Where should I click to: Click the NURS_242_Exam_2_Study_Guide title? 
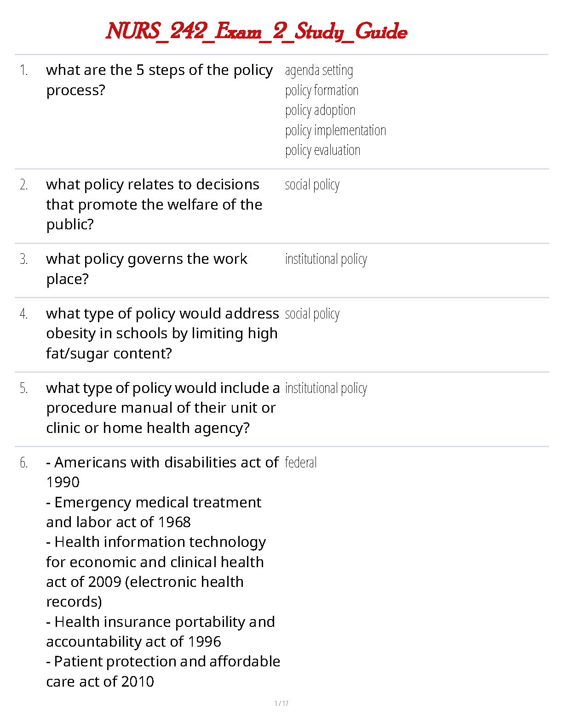coord(256,32)
